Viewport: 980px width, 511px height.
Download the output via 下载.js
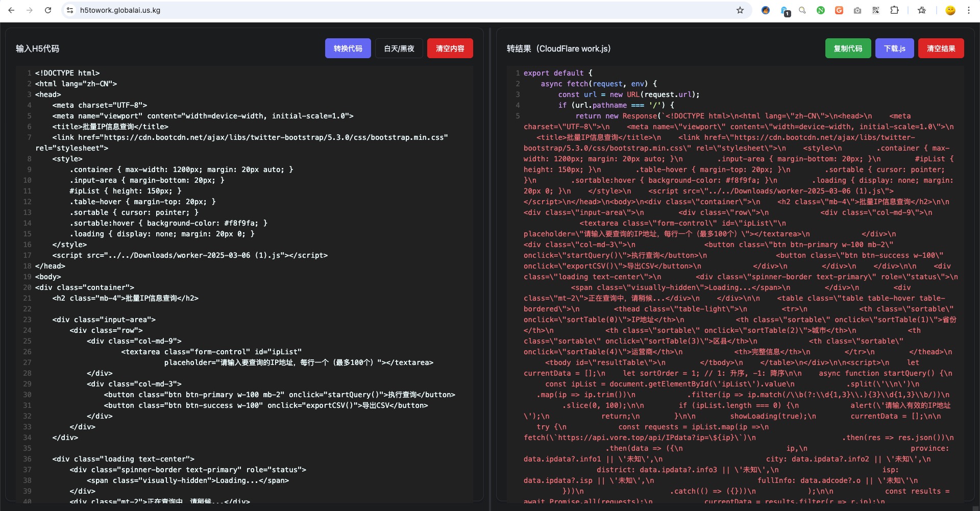click(x=894, y=48)
